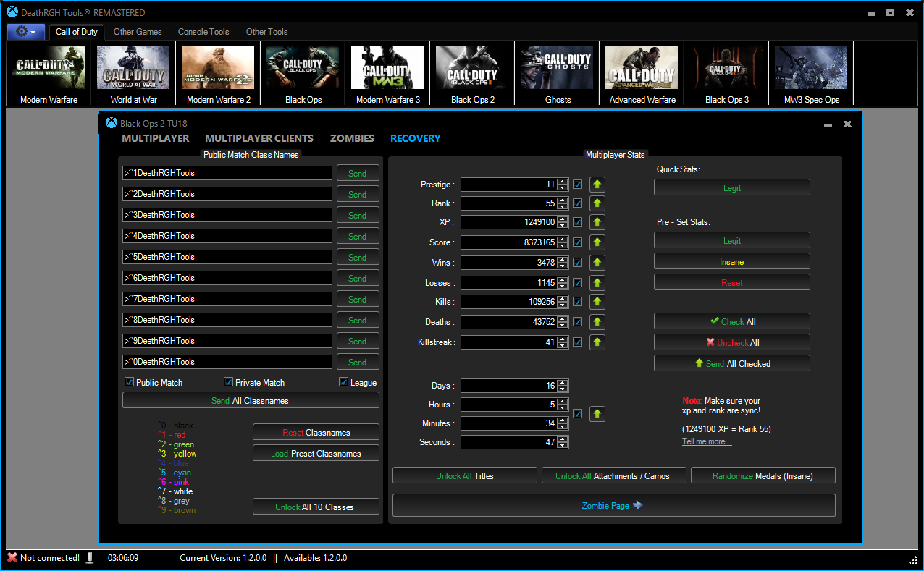Toggle the Rank checkbox
This screenshot has height=571, width=924.
[x=578, y=203]
